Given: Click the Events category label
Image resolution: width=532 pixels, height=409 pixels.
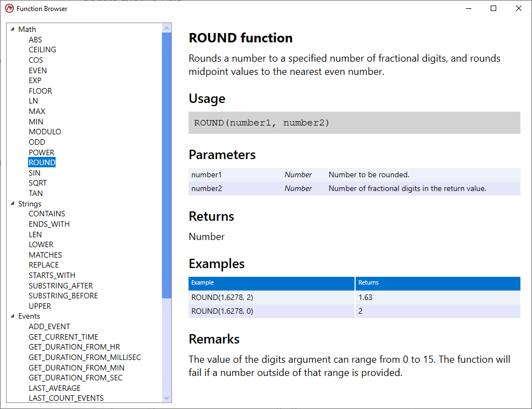Looking at the screenshot, I should click(29, 316).
